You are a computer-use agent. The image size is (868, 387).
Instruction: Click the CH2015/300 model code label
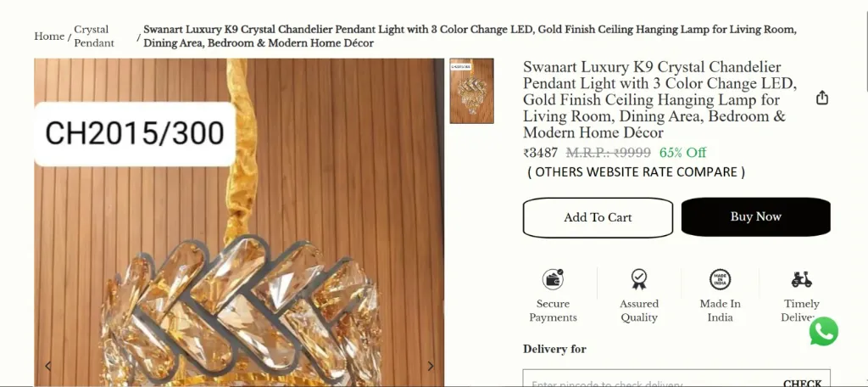[x=135, y=133]
